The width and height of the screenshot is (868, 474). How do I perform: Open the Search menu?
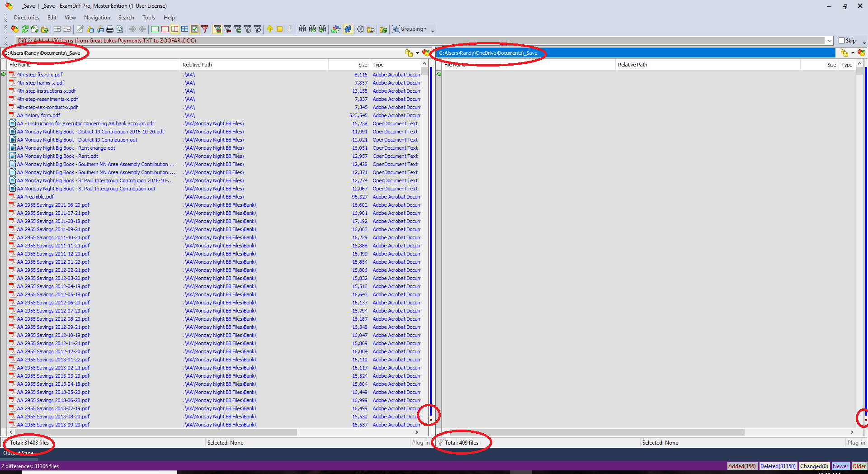click(126, 18)
